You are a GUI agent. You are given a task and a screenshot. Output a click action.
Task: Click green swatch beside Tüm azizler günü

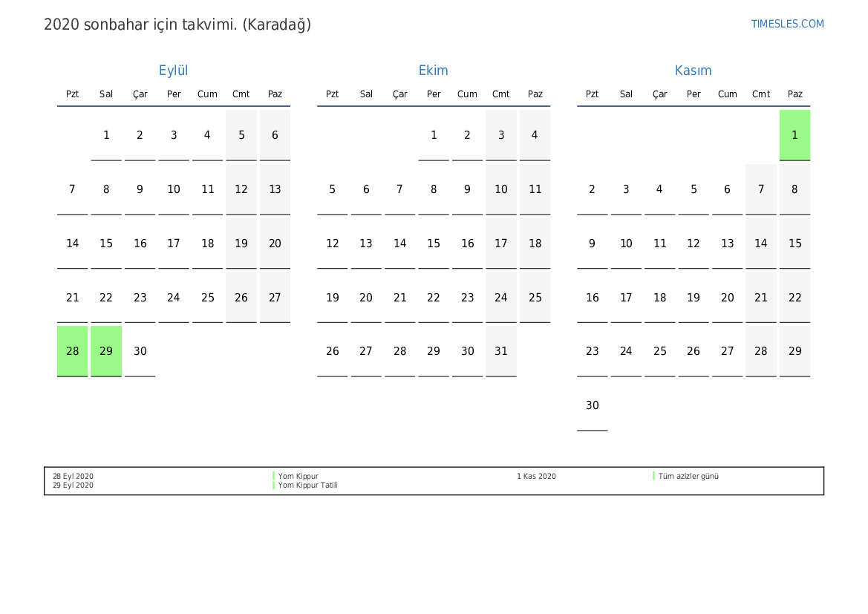point(654,476)
